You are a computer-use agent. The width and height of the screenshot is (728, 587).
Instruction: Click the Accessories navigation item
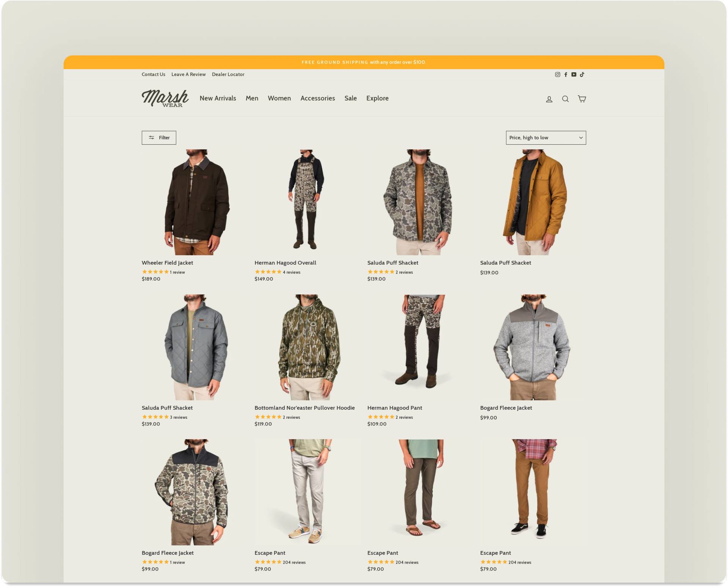(x=317, y=99)
